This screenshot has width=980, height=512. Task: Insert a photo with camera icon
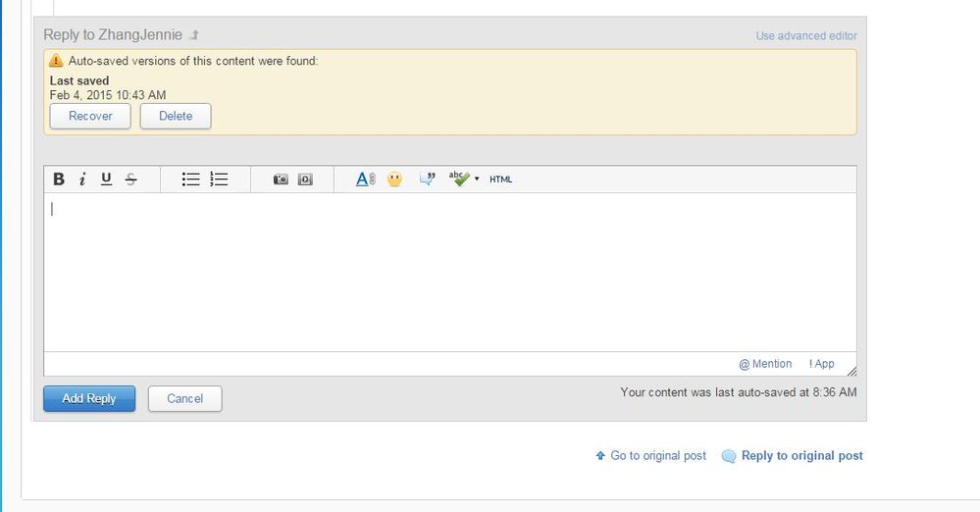[x=281, y=179]
